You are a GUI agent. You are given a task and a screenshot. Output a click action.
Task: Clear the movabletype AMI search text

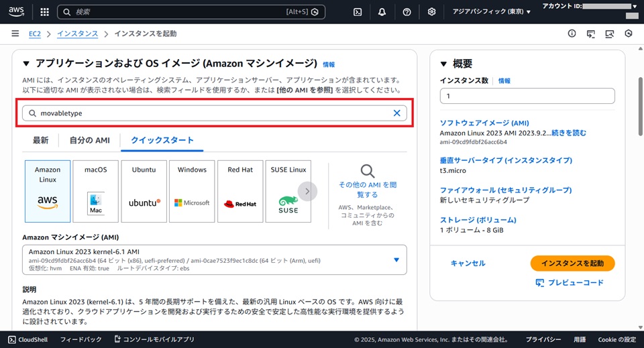click(396, 113)
